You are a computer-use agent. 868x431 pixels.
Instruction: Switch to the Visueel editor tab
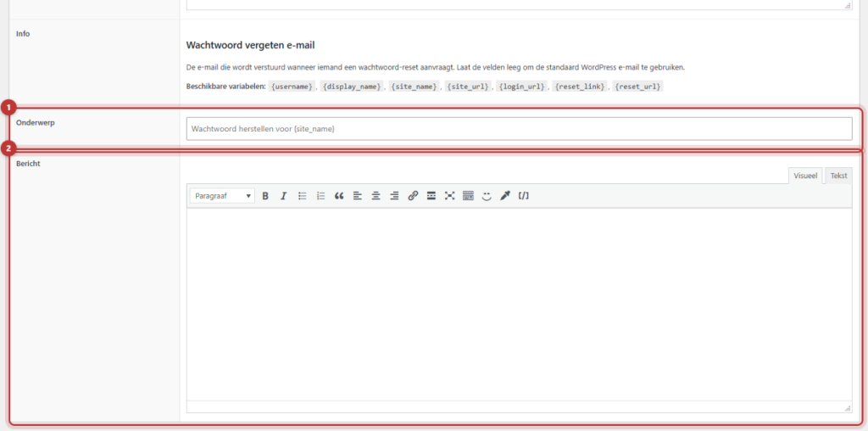(x=805, y=175)
